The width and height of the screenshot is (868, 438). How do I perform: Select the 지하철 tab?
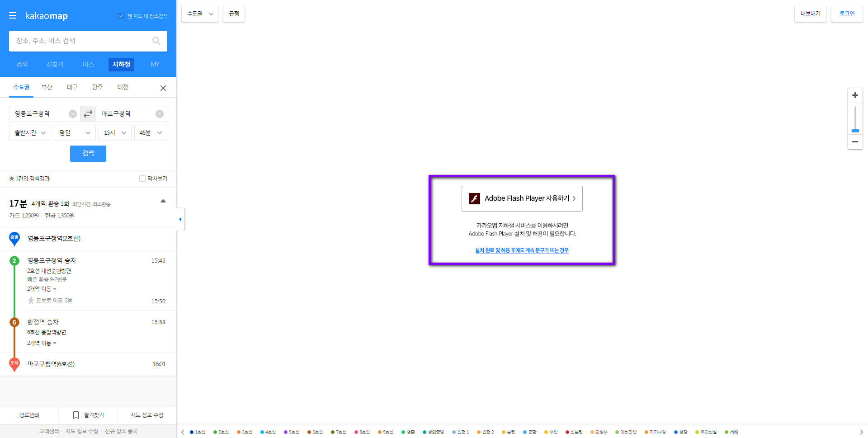(121, 65)
